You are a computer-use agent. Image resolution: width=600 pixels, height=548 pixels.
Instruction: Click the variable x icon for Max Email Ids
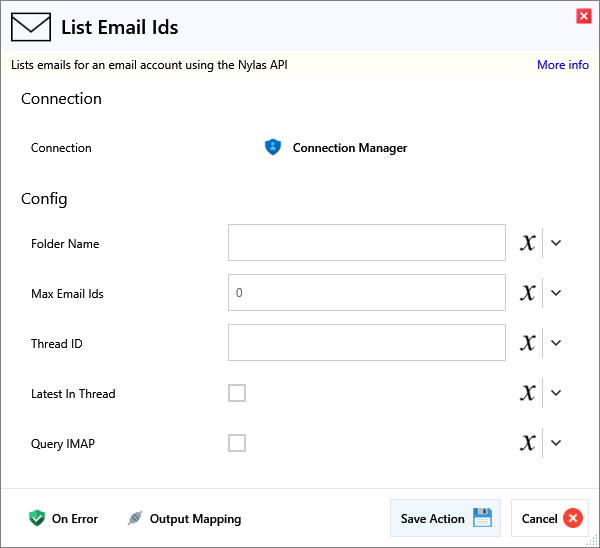(528, 293)
